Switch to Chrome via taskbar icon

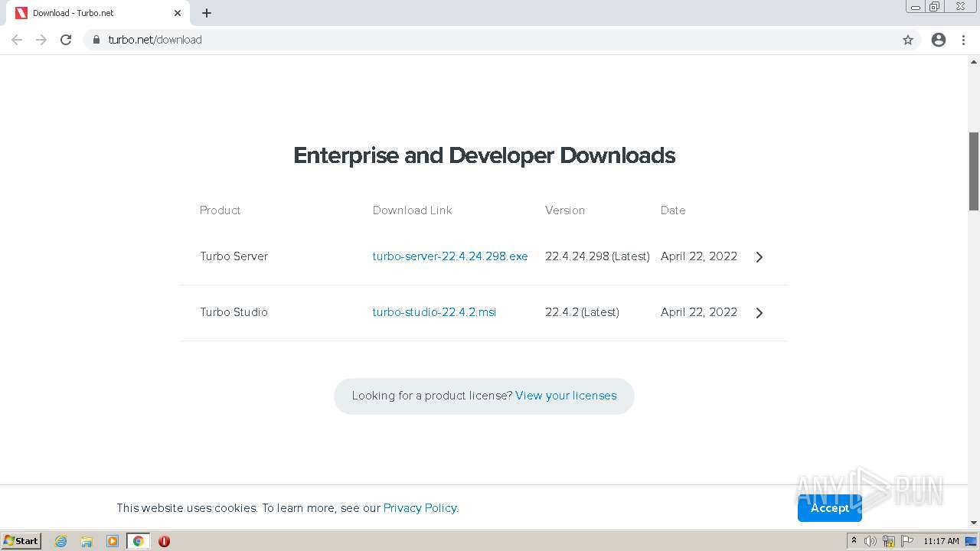click(138, 541)
